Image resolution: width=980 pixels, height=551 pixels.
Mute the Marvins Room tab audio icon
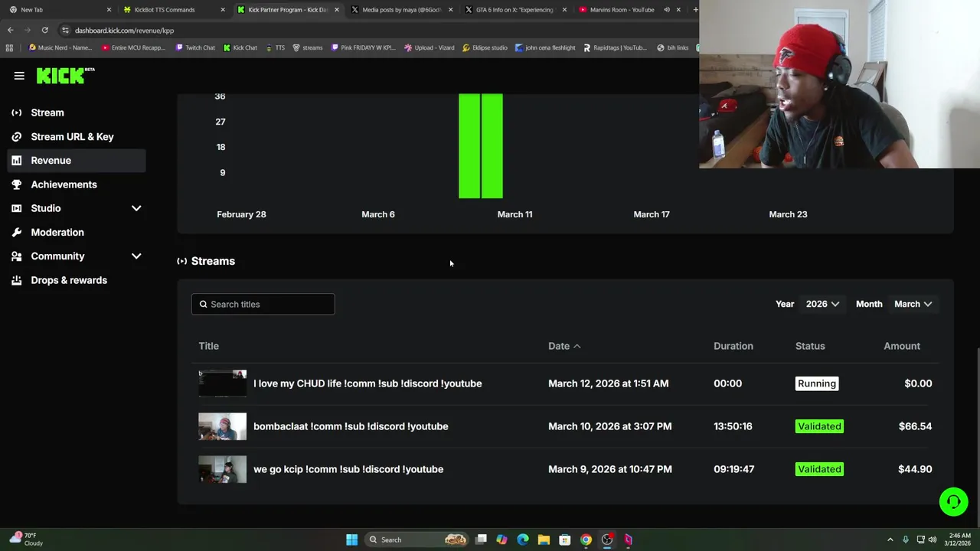tap(667, 10)
